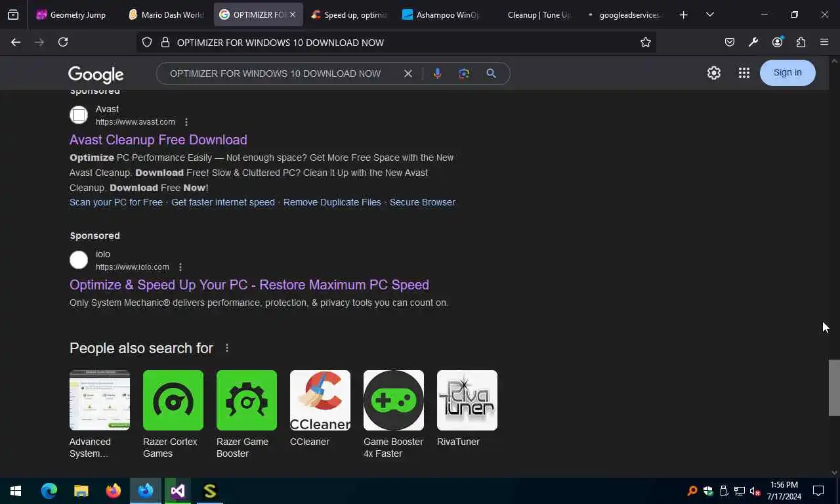Open the notification center icon

tap(818, 491)
